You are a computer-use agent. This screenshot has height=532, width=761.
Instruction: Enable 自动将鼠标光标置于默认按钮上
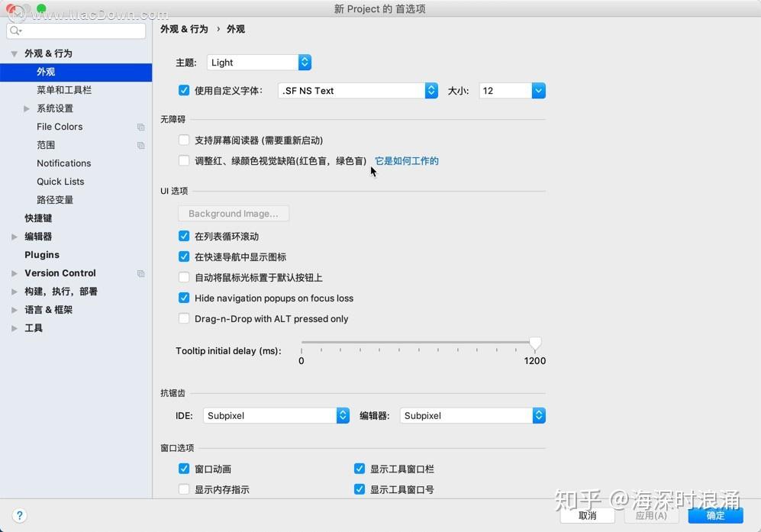coord(184,277)
